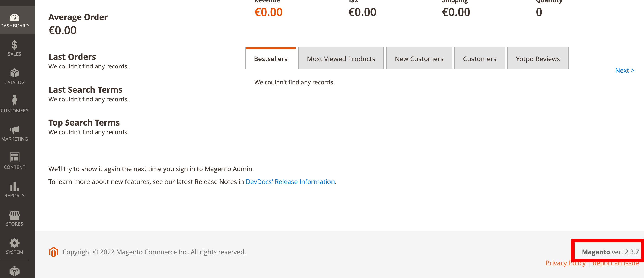Open the Customers section in sidebar
The width and height of the screenshot is (644, 278).
point(14,104)
